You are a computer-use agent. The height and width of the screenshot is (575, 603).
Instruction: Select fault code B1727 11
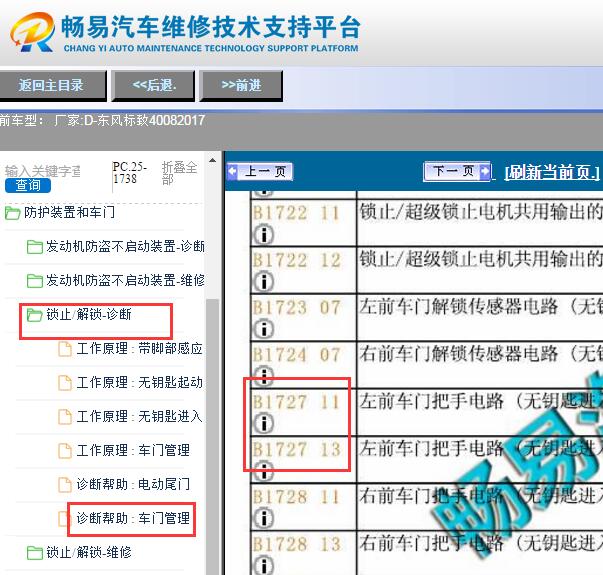click(x=297, y=402)
